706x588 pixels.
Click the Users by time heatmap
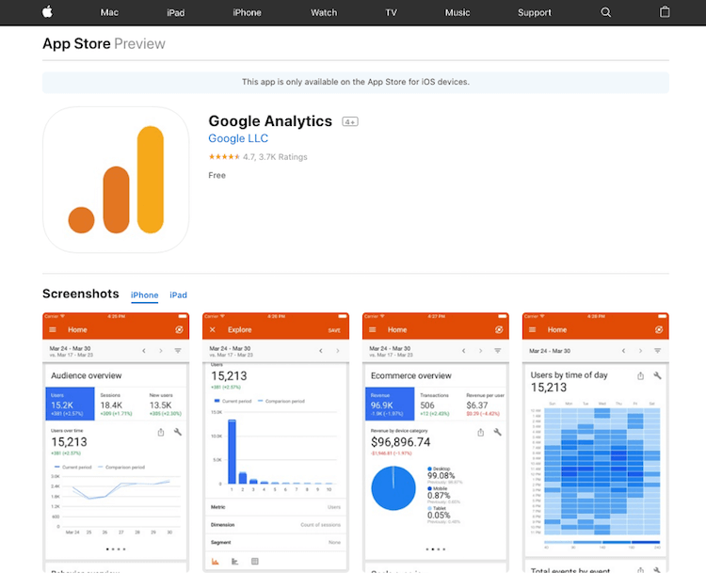pyautogui.click(x=602, y=471)
